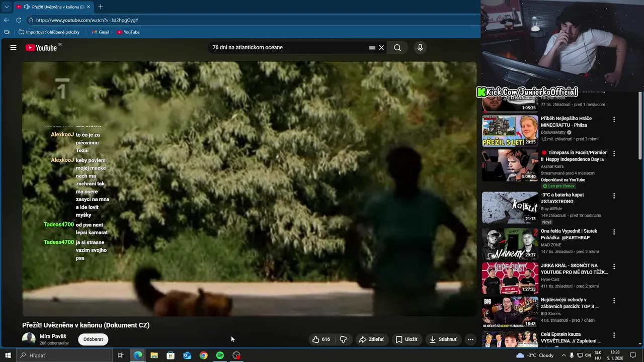
Task: Open the YouTube hamburger guide menu
Action: click(x=14, y=48)
